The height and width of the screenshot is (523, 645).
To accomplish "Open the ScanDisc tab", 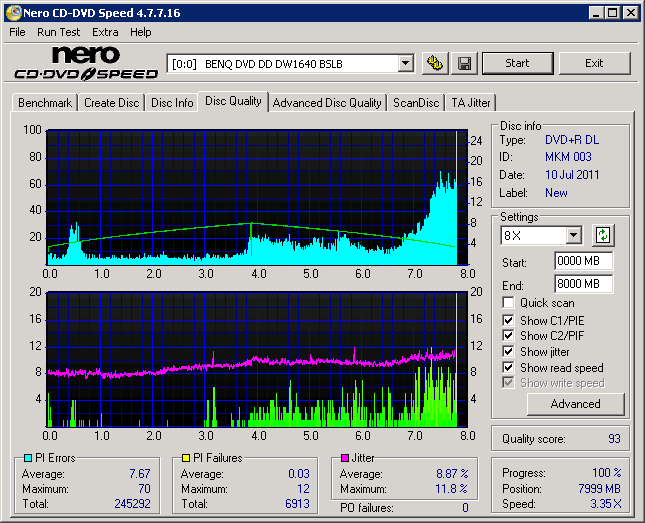I will tap(416, 103).
